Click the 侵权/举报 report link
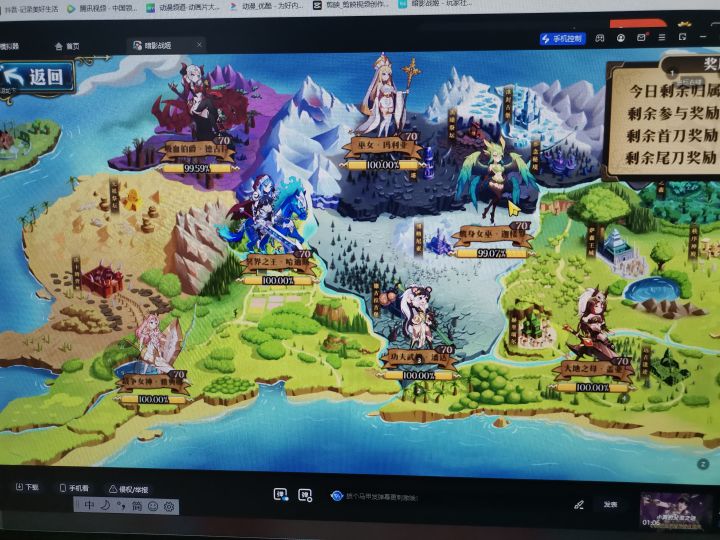Viewport: 720px width, 540px height. [x=128, y=489]
